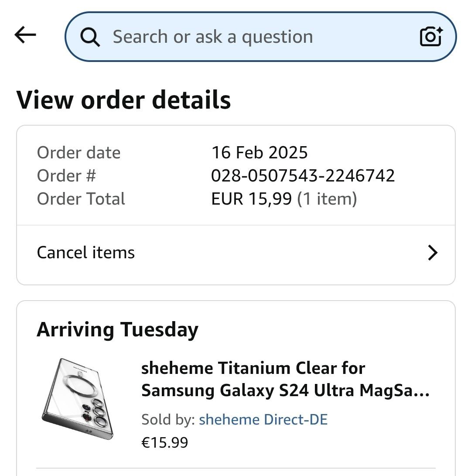This screenshot has height=476, width=471.
Task: Tap the View order details heading
Action: (123, 100)
